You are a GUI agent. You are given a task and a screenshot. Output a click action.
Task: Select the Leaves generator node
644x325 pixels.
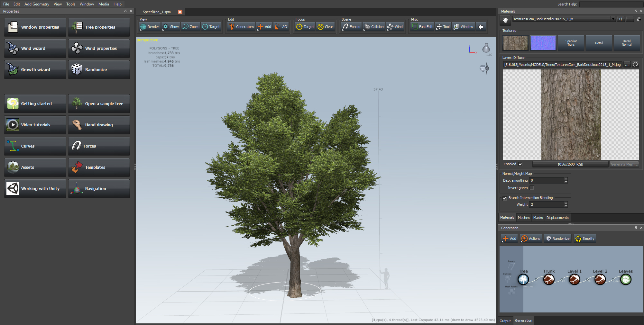click(625, 279)
